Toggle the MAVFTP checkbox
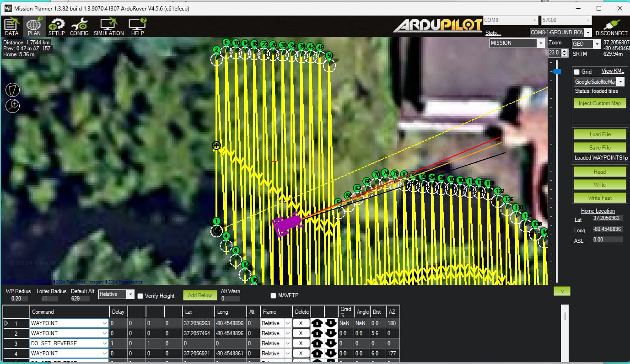This screenshot has width=630, height=364. (x=273, y=295)
